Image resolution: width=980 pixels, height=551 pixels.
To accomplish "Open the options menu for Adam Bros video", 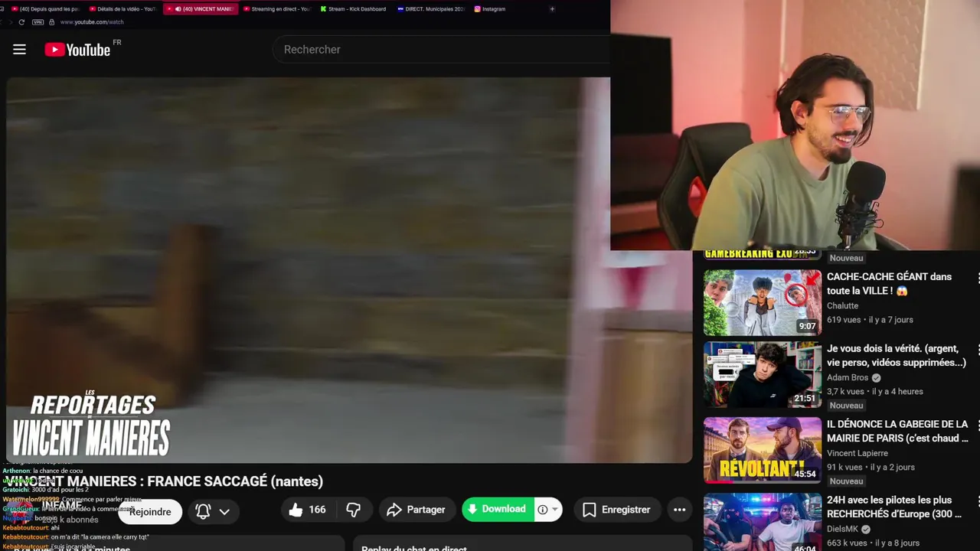I will 978,350.
